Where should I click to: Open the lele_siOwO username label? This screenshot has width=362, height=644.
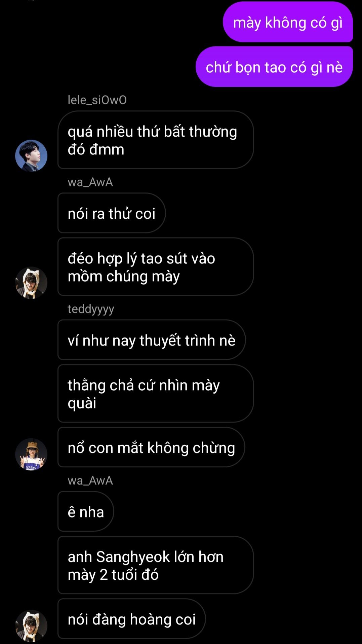[x=97, y=100]
